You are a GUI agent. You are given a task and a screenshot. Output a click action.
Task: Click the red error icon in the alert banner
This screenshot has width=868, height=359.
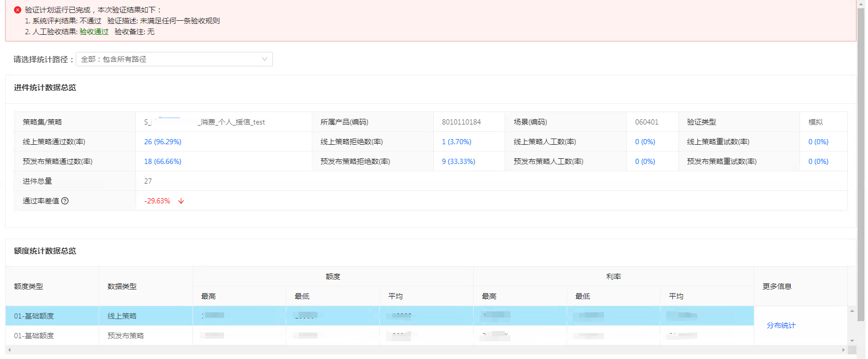18,10
